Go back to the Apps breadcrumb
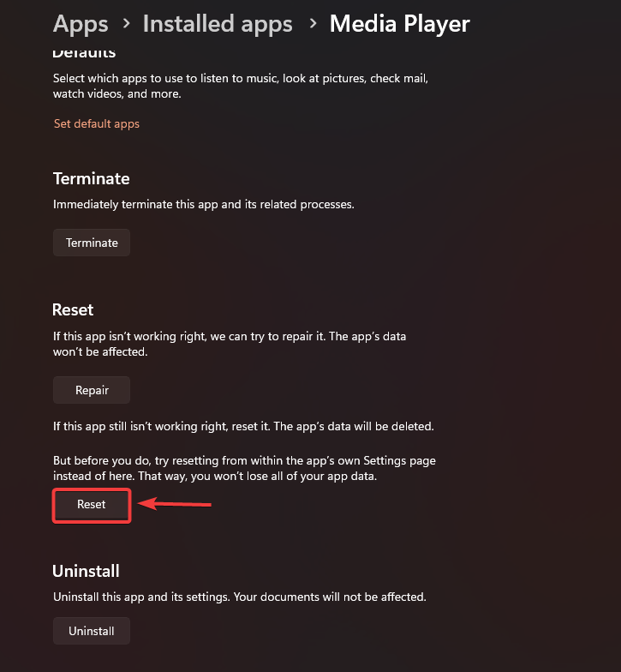The height and width of the screenshot is (672, 621). pos(81,23)
